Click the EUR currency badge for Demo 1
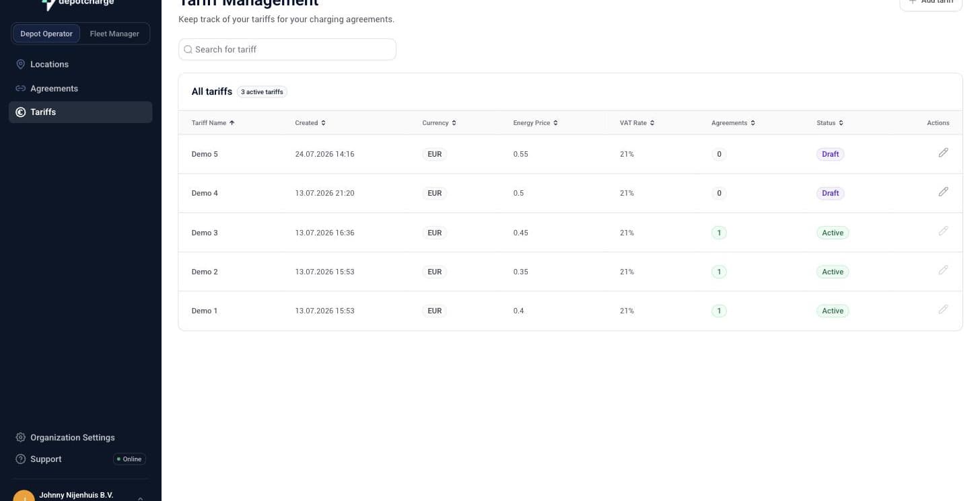 435,311
